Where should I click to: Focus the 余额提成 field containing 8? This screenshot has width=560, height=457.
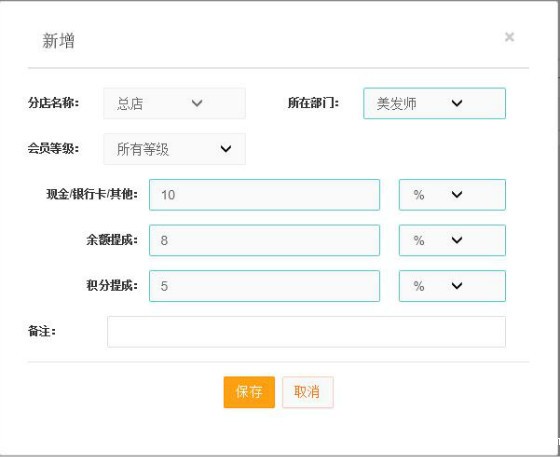click(264, 240)
